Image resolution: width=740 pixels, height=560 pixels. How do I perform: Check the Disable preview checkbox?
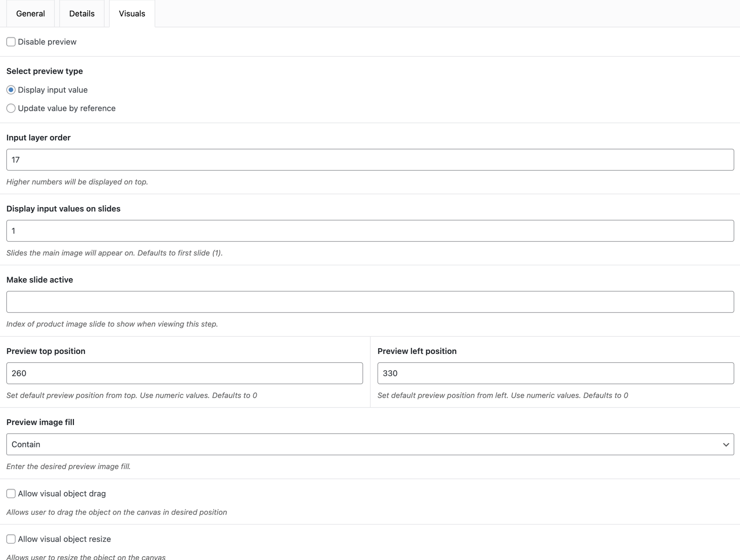[x=11, y=42]
